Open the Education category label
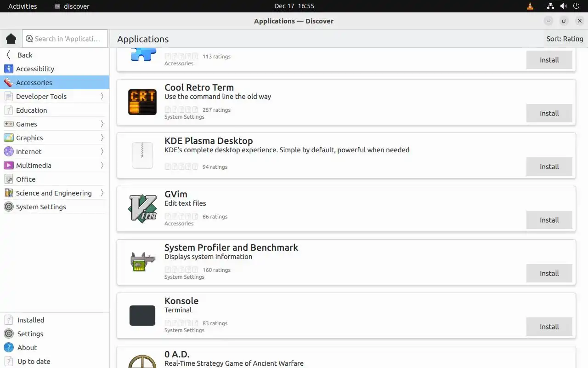 click(x=31, y=110)
